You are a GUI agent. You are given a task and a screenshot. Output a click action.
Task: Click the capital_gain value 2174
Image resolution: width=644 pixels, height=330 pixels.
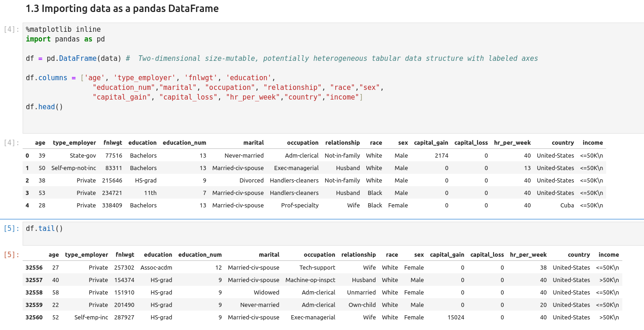click(x=441, y=156)
